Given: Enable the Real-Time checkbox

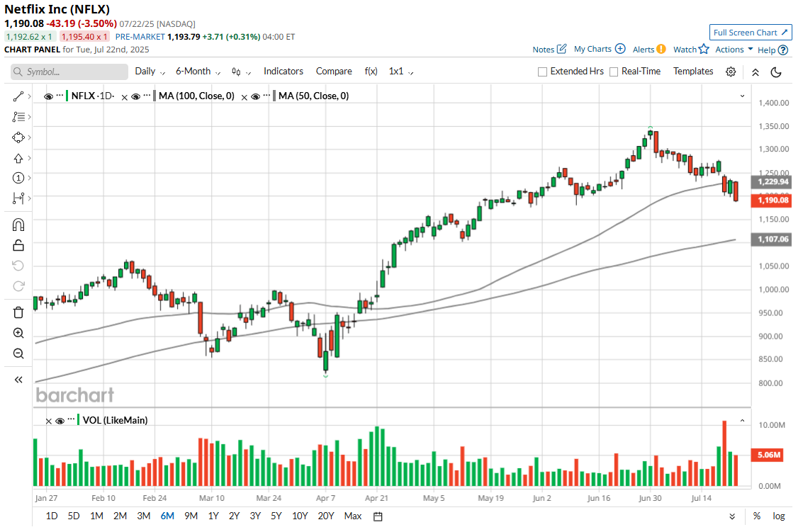Looking at the screenshot, I should (614, 72).
